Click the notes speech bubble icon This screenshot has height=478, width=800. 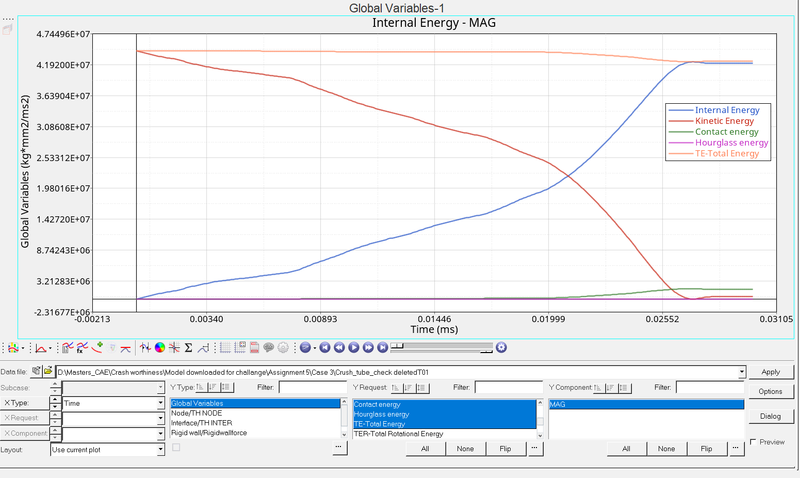tap(269, 348)
